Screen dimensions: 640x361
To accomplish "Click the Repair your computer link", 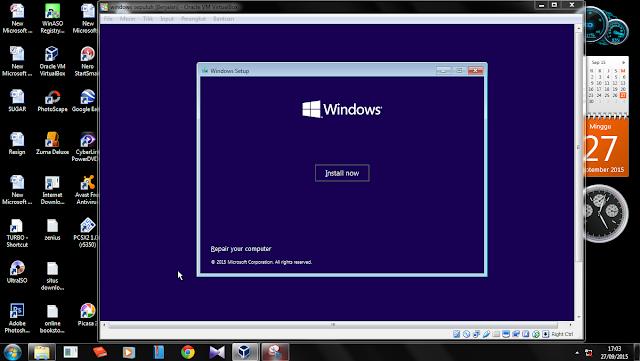I will tap(241, 249).
